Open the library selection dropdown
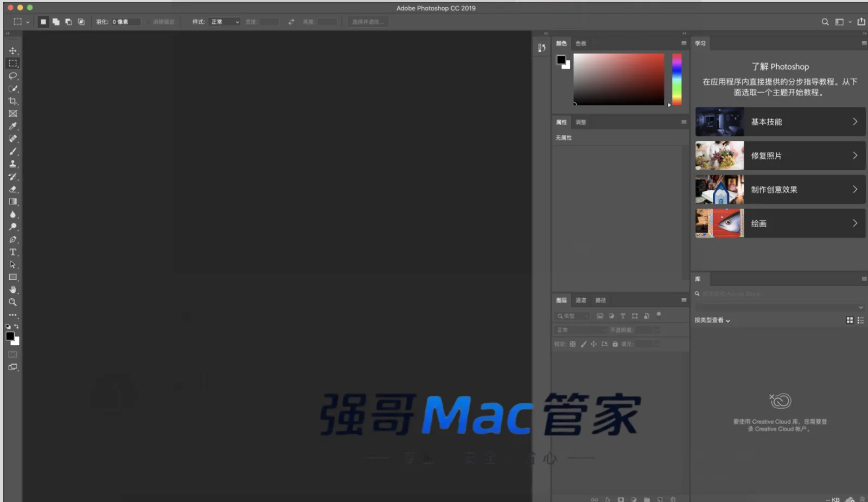Screen dimensions: 868x502 [780, 307]
